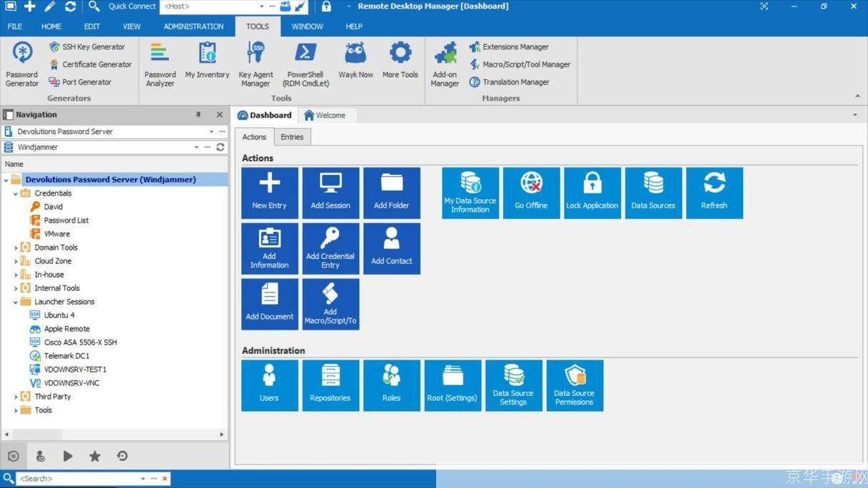Select the VDOWNSRV-VNC entry
868x488 pixels.
point(71,383)
